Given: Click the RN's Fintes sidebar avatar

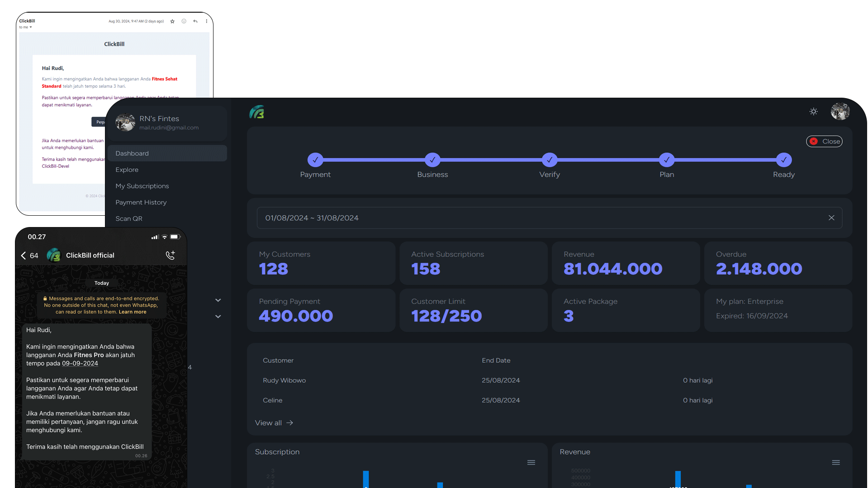Looking at the screenshot, I should click(125, 123).
